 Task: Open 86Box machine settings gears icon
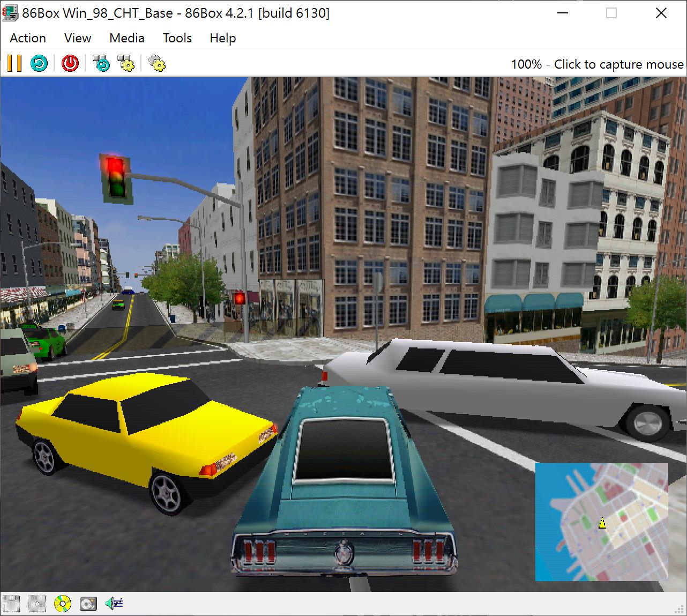coord(156,63)
